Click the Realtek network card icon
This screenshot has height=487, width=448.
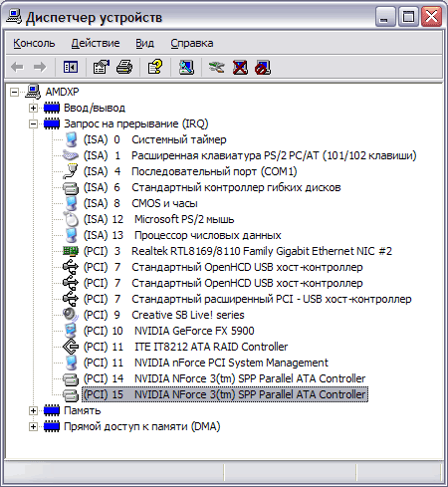click(x=71, y=251)
